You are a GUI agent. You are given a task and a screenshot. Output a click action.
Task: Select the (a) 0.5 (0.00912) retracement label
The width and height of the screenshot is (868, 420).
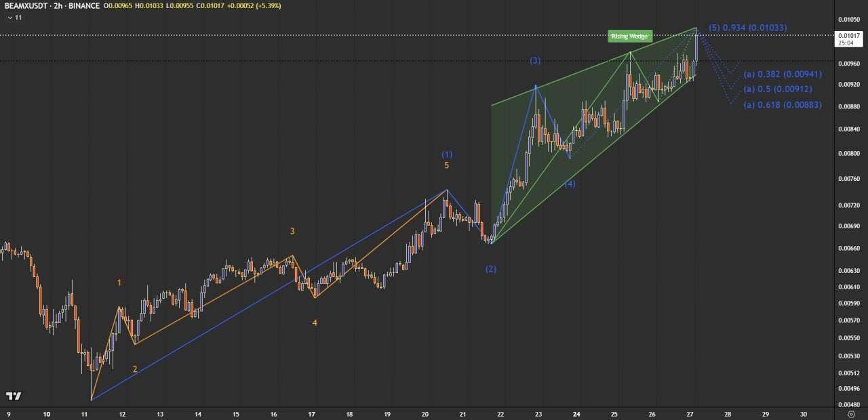pyautogui.click(x=778, y=89)
